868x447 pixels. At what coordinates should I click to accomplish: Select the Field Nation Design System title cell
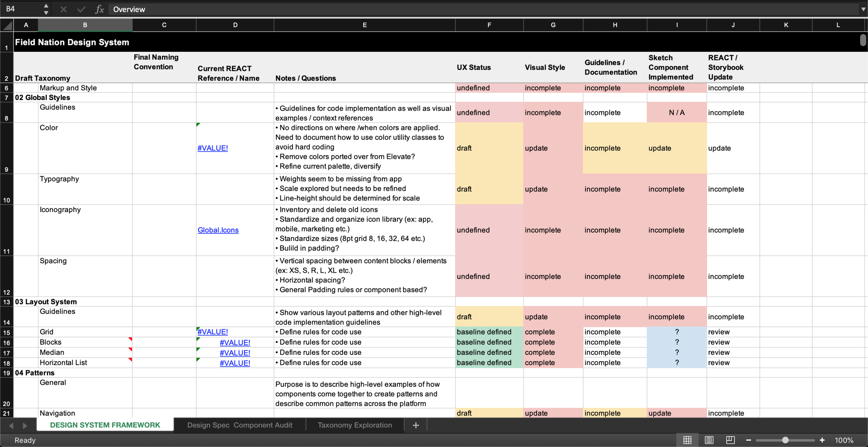[72, 42]
